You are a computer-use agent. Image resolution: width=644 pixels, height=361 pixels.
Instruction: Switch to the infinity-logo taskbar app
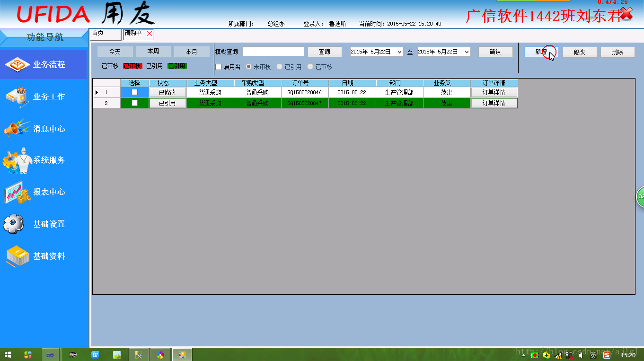click(x=50, y=354)
